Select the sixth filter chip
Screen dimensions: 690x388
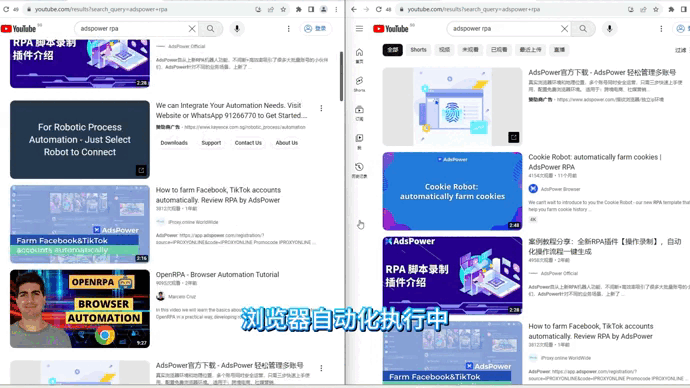(530, 50)
